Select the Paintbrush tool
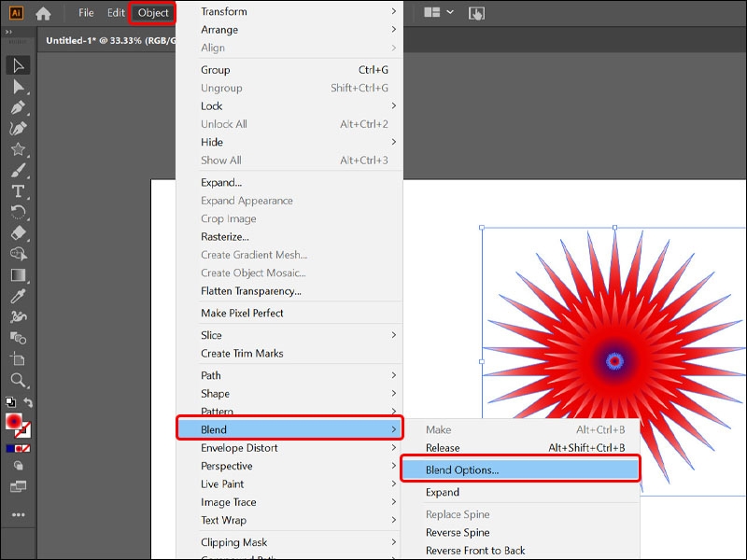 point(18,171)
